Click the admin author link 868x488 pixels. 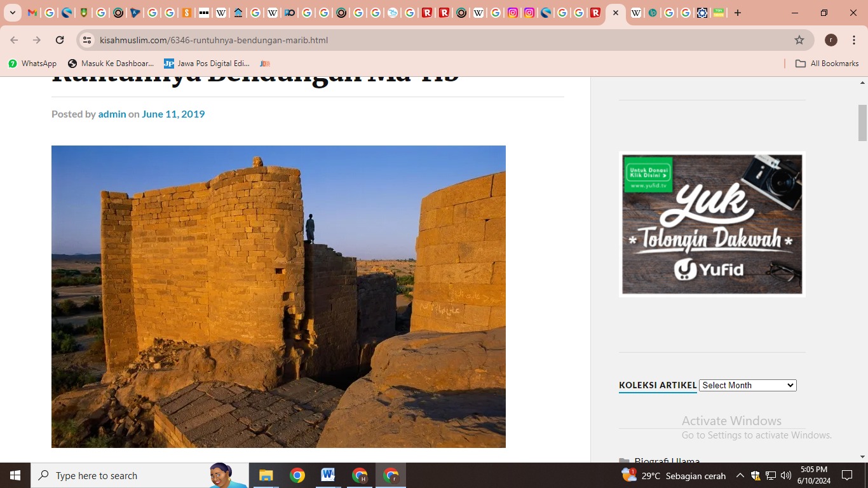click(112, 114)
